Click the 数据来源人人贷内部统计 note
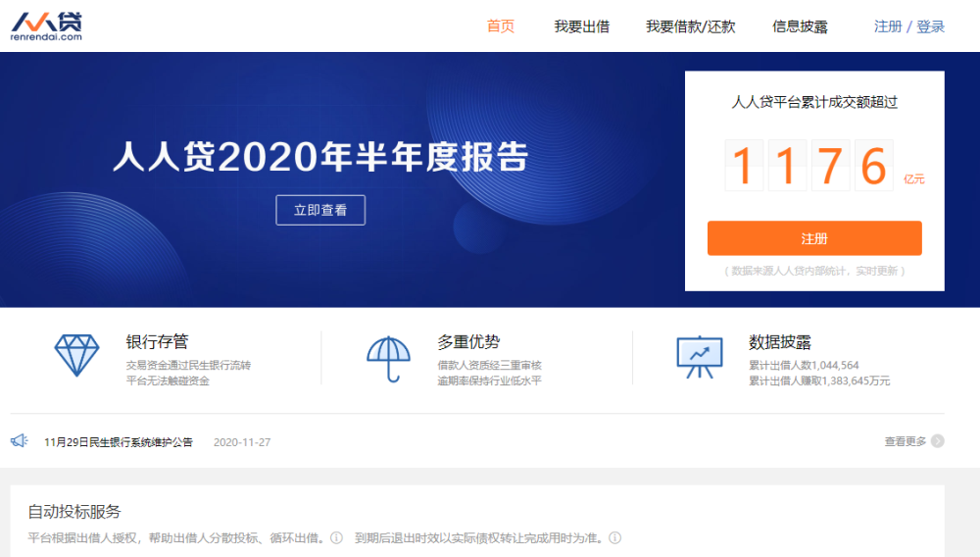Viewport: 980px width, 557px height. [x=814, y=271]
